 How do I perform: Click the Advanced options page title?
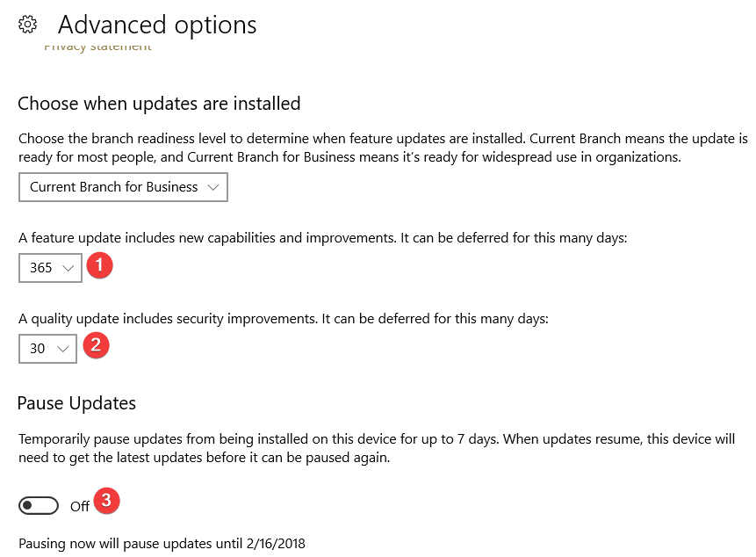(157, 25)
